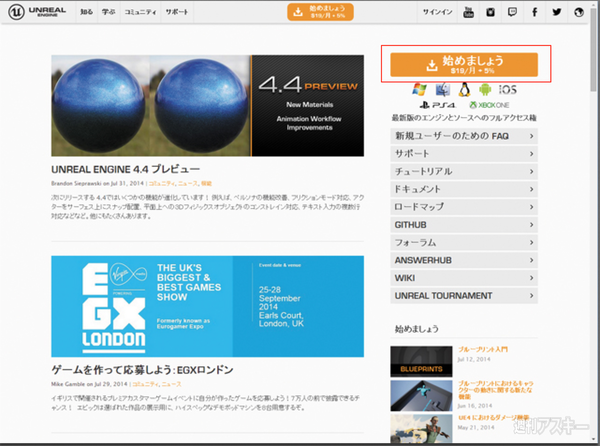This screenshot has width=600, height=446.
Task: Click the Mac Finder platform icon
Action: [x=443, y=90]
